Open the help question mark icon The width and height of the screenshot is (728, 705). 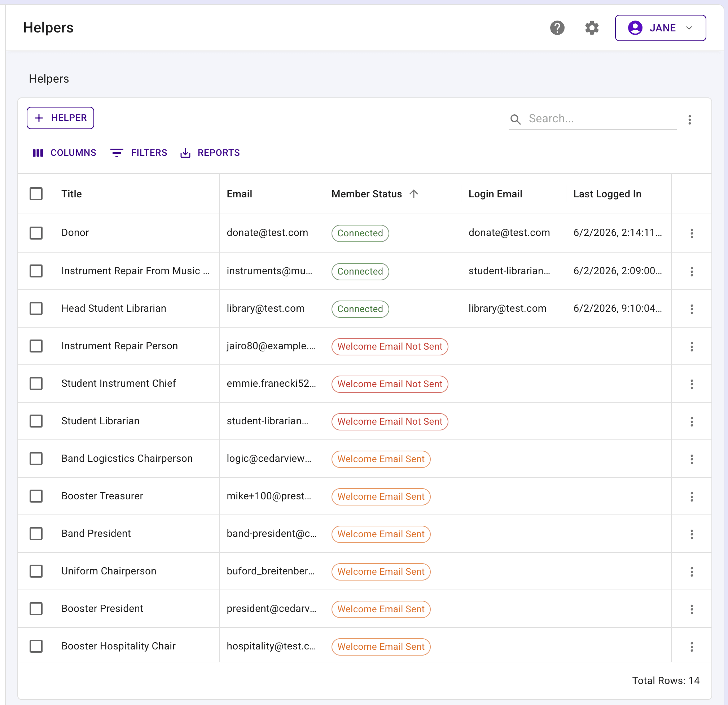[557, 28]
